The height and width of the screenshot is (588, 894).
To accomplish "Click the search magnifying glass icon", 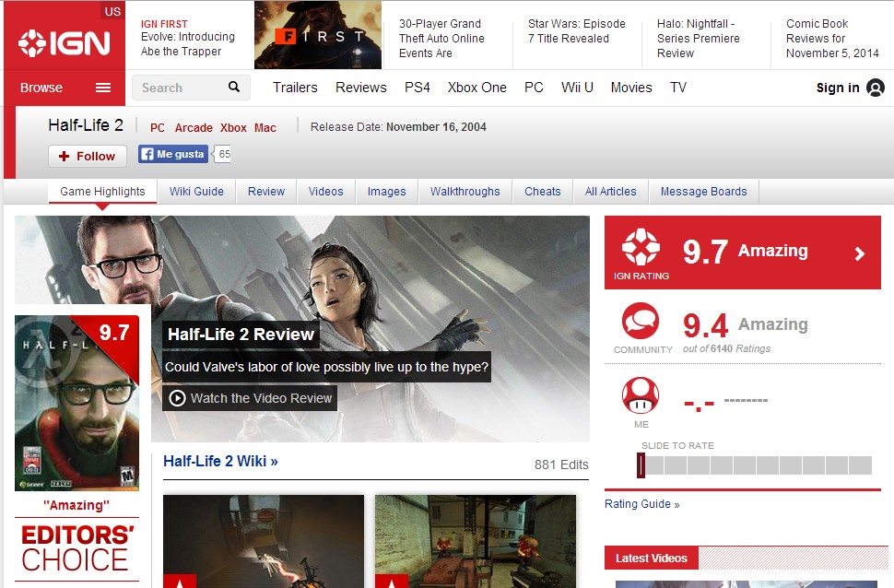I will [234, 87].
